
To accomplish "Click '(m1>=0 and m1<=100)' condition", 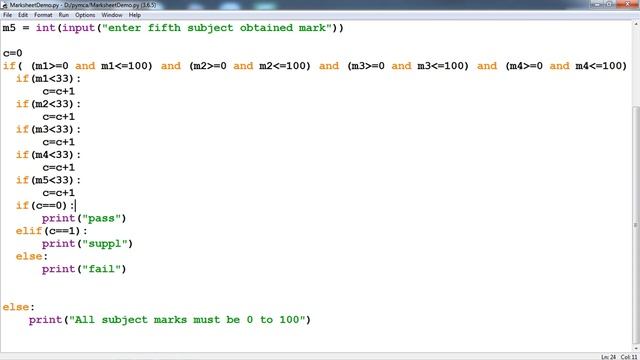I will [92, 66].
